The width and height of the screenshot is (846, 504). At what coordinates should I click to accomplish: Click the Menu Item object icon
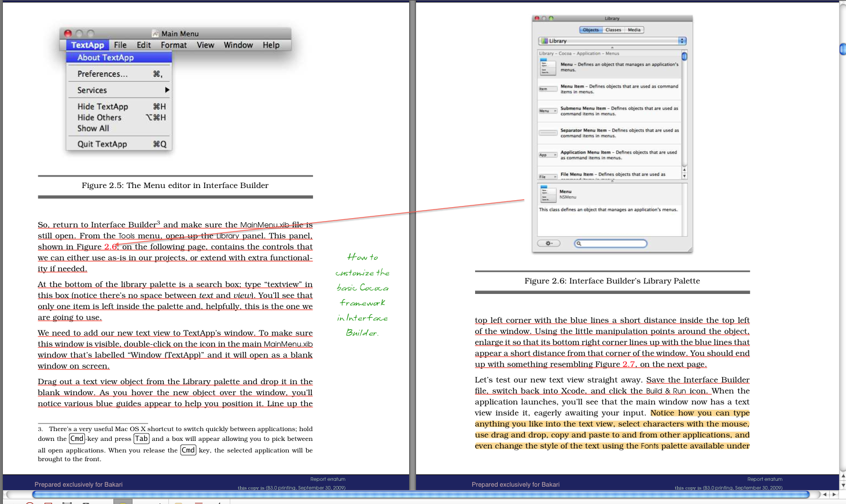click(547, 89)
